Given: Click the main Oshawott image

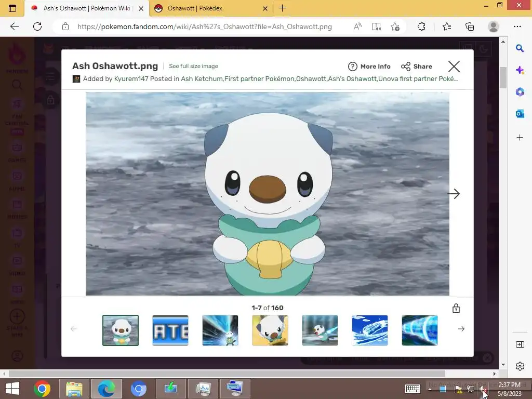Looking at the screenshot, I should tap(268, 194).
